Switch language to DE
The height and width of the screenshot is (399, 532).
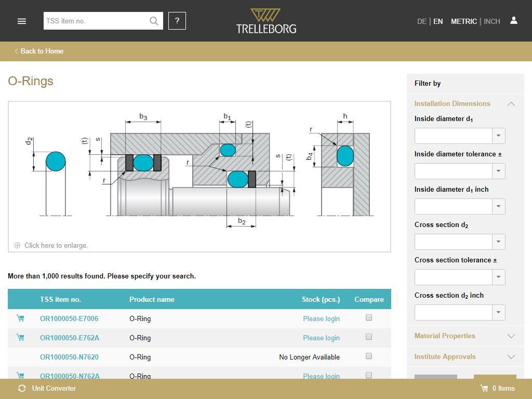pyautogui.click(x=422, y=21)
